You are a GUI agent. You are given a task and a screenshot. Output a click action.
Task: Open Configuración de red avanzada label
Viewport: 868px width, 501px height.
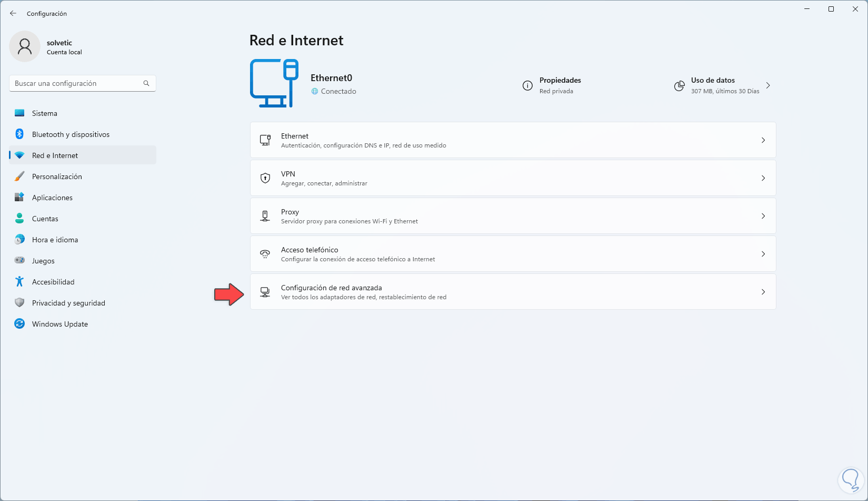pos(332,288)
